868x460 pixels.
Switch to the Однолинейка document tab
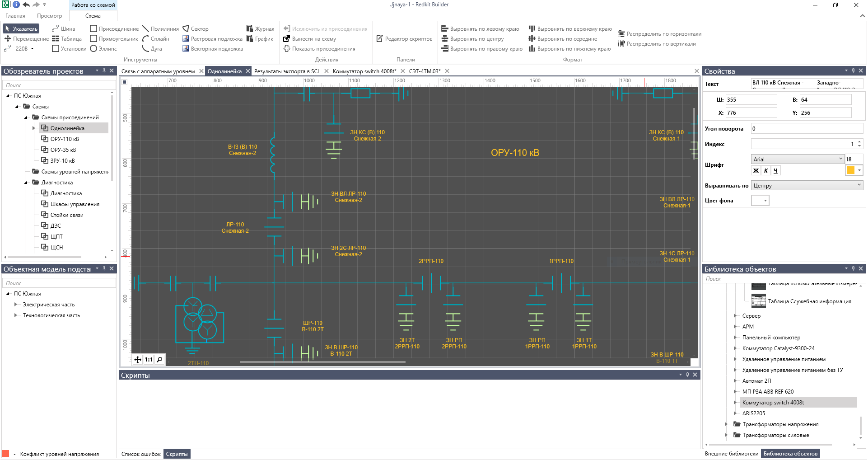(224, 71)
